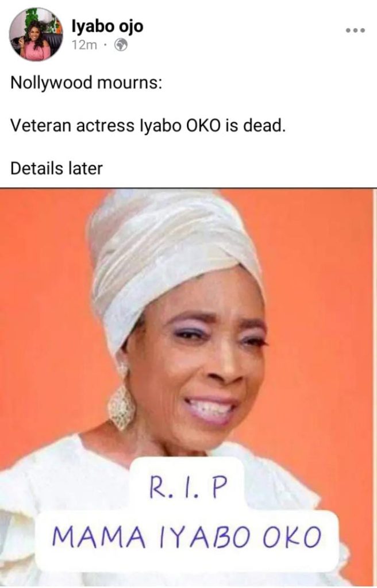Open the Iyabo ojo profile name link

pyautogui.click(x=107, y=26)
